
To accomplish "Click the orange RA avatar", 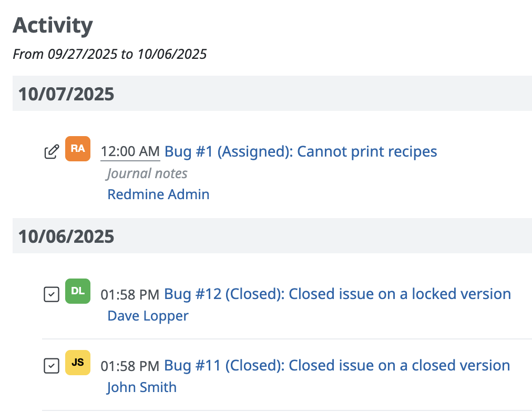I will point(77,149).
